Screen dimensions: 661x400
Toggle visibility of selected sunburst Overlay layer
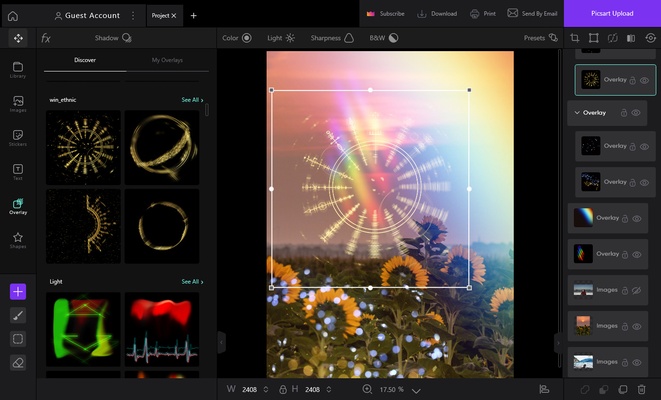point(645,81)
